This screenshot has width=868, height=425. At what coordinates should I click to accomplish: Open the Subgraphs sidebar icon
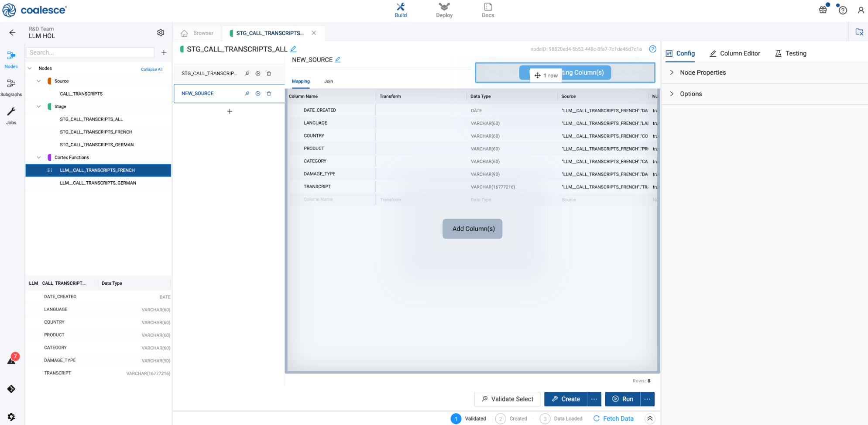point(11,87)
